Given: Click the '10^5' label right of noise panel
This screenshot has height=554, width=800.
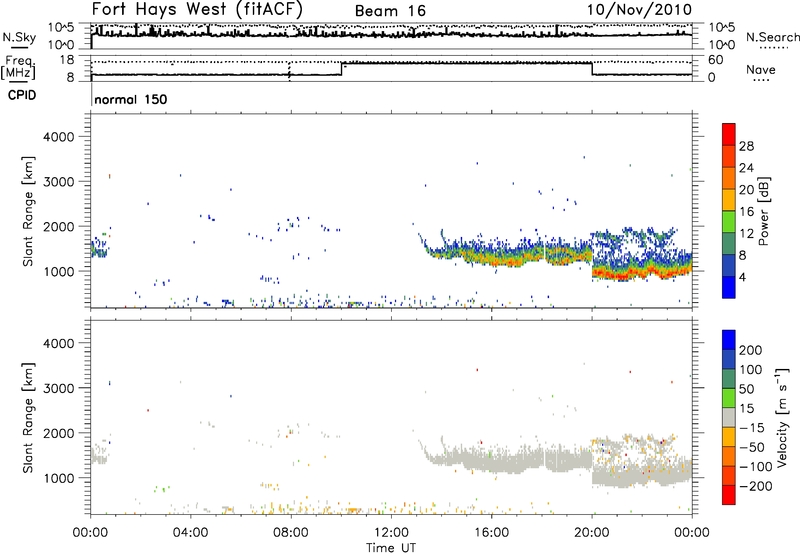Looking at the screenshot, I should tap(722, 27).
